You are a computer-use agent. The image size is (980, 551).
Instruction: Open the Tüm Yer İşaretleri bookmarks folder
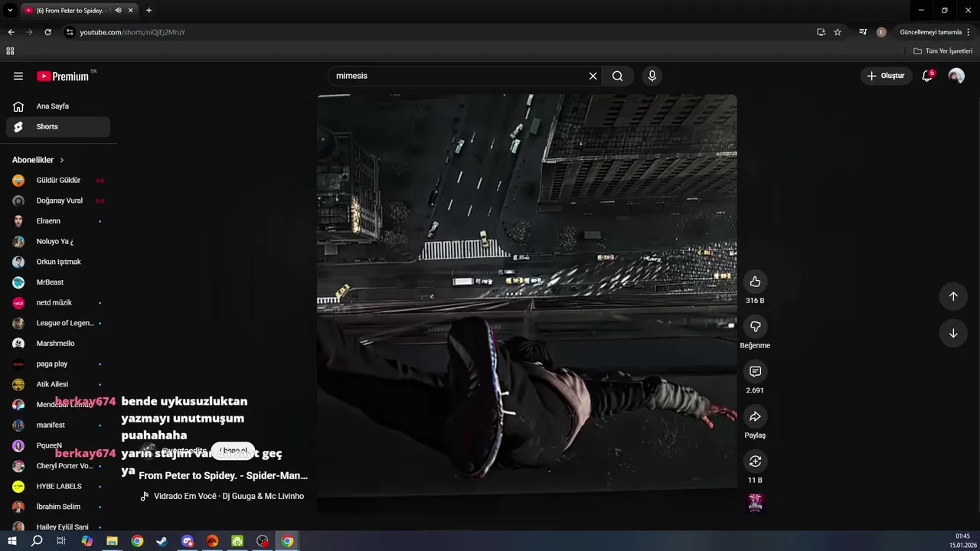(943, 51)
